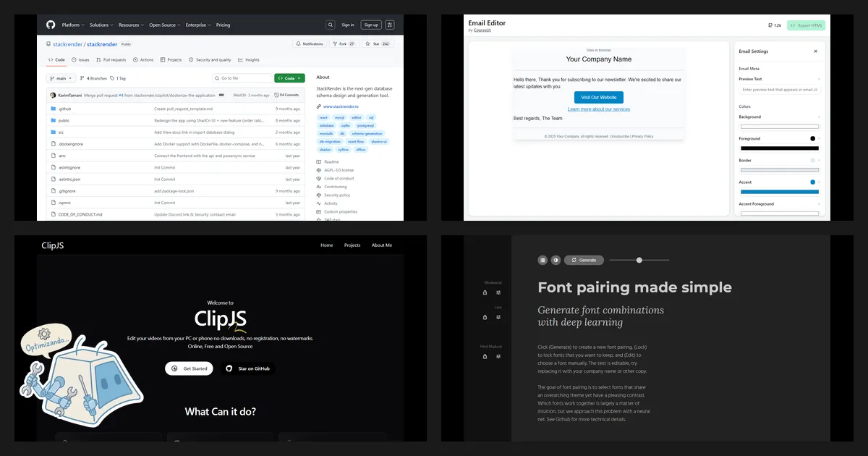Open the www.stackrender.io link
Viewport: 868px width, 456px height.
coord(339,106)
